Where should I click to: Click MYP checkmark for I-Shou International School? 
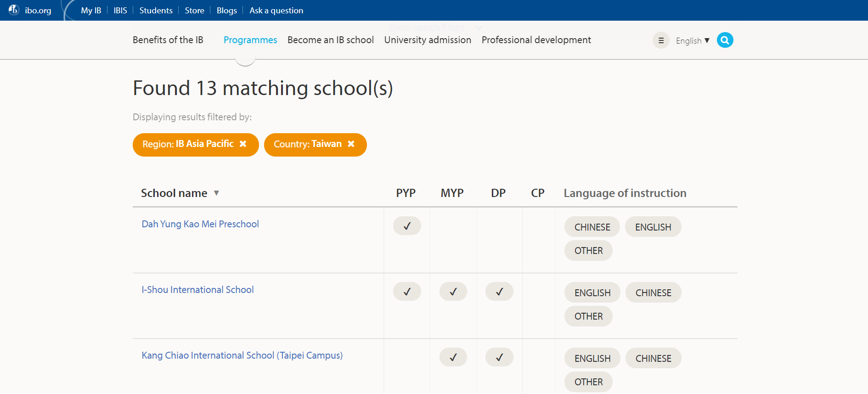(453, 292)
